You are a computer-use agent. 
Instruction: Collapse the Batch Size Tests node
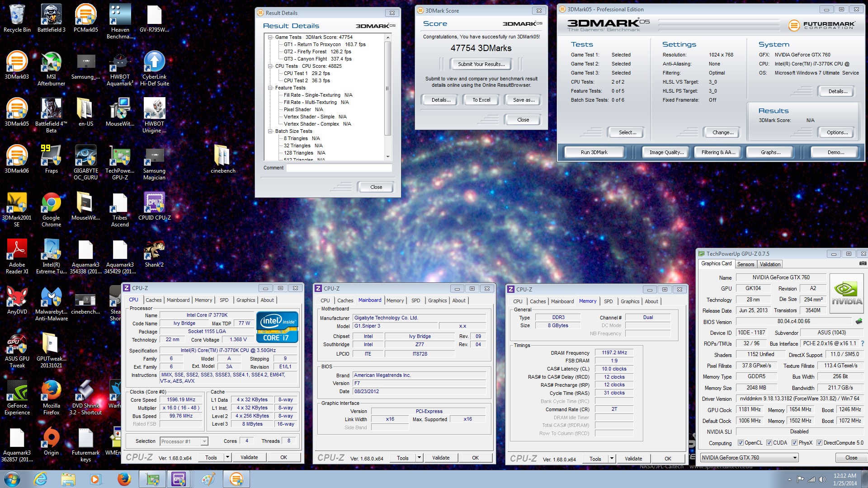point(270,131)
